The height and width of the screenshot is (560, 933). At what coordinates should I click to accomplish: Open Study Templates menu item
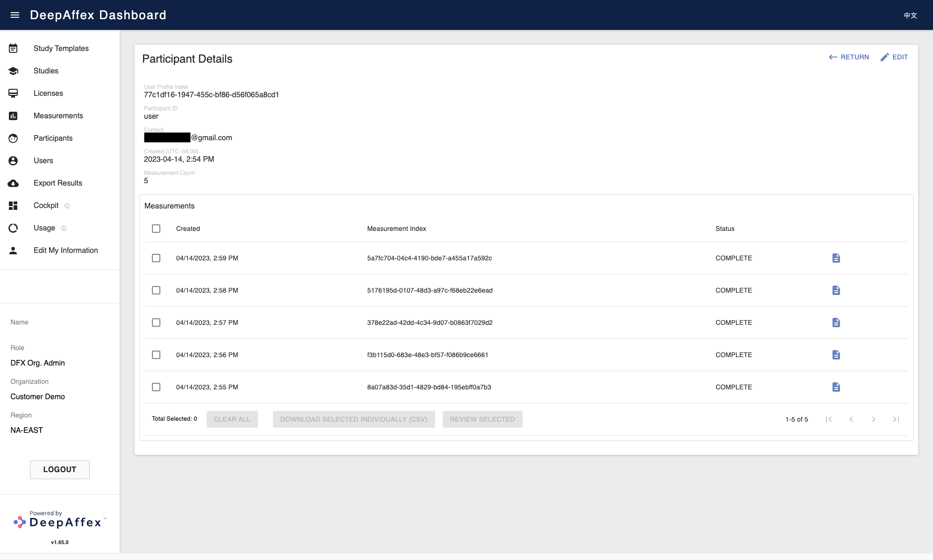pyautogui.click(x=60, y=48)
